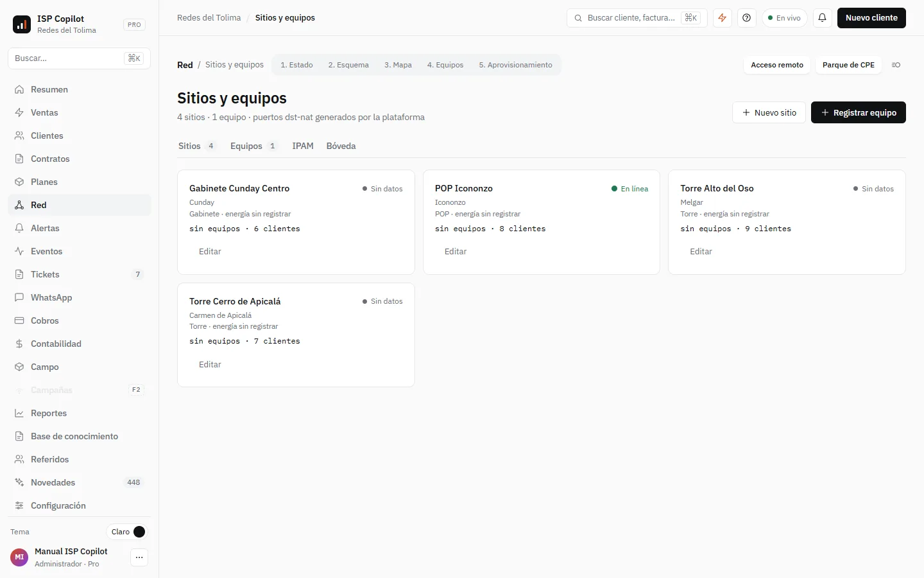The image size is (924, 578).
Task: Open the lightning quick actions icon
Action: [x=723, y=18]
